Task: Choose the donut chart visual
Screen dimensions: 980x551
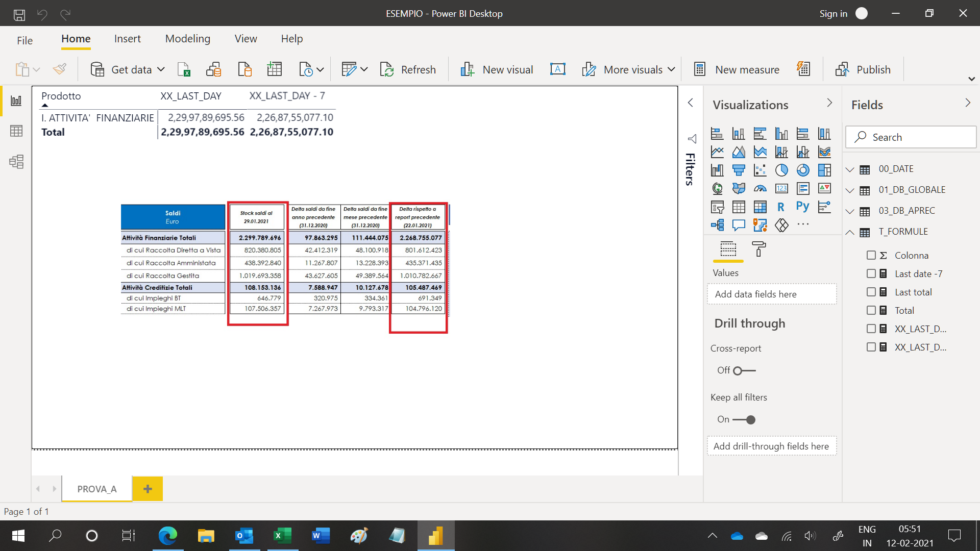Action: point(803,170)
